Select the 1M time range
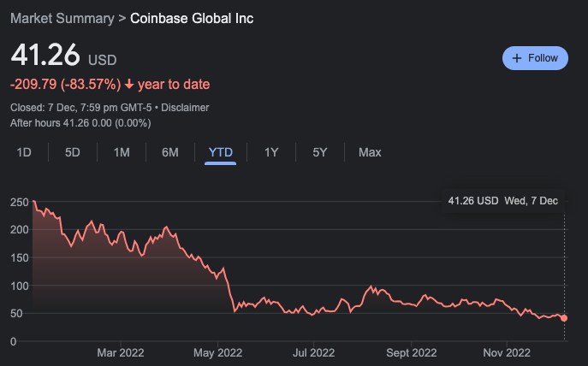Image resolution: width=588 pixels, height=366 pixels. tap(122, 152)
